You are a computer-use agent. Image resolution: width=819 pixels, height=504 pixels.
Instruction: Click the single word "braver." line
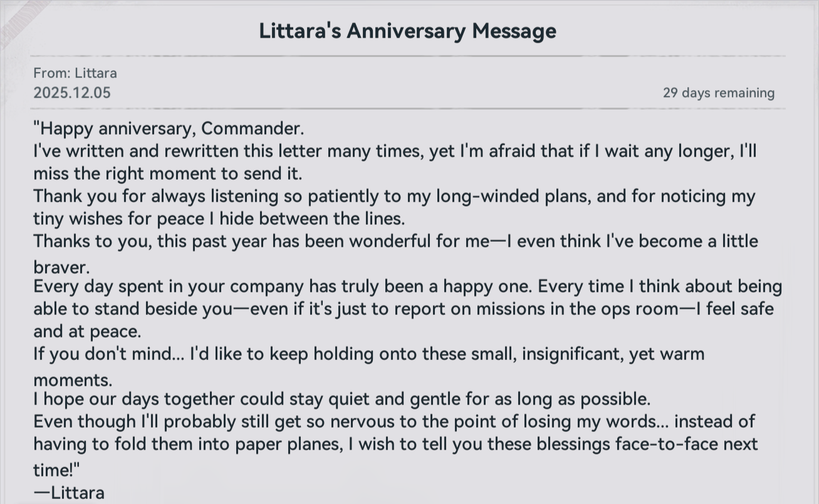coord(61,267)
